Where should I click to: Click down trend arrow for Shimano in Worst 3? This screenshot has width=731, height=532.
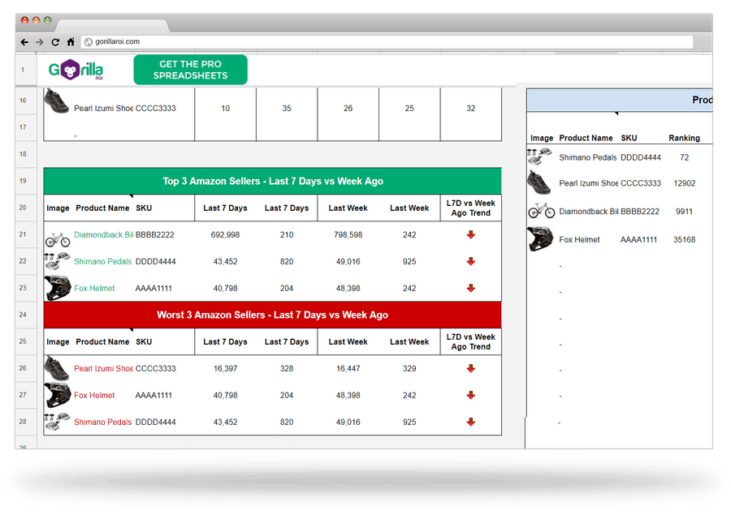(x=471, y=422)
